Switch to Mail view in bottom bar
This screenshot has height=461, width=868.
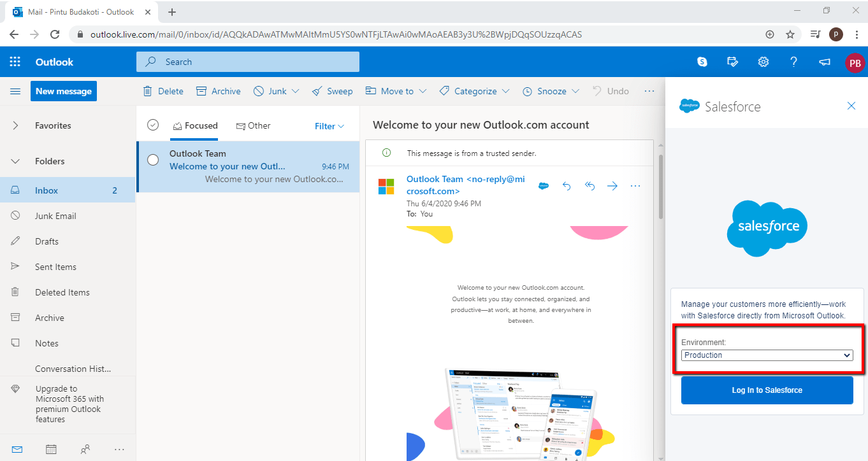[17, 450]
